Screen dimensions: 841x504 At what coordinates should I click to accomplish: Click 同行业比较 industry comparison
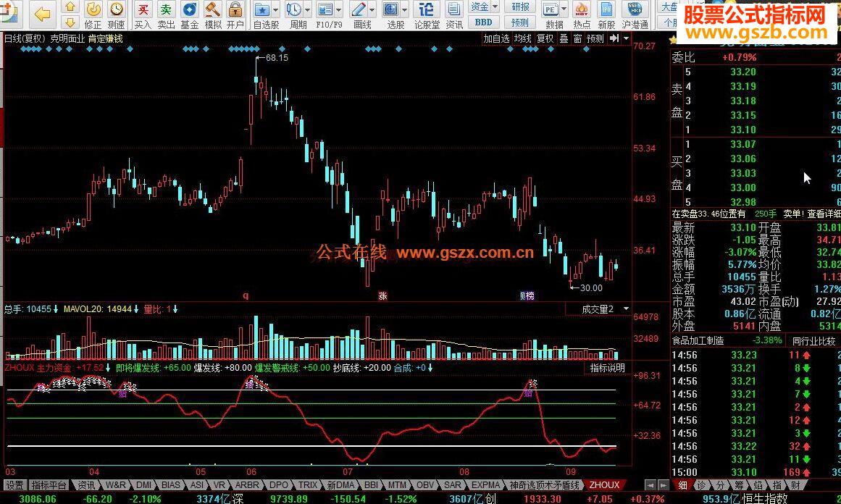coord(814,341)
